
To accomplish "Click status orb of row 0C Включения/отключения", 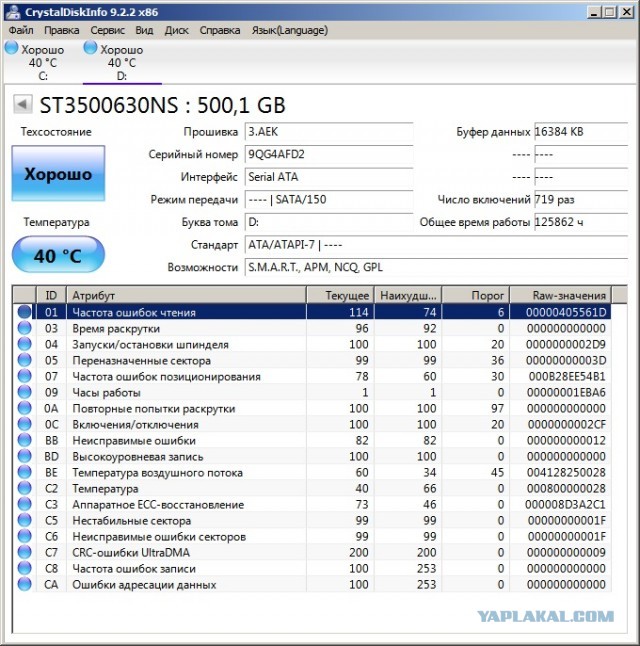I will coord(24,424).
